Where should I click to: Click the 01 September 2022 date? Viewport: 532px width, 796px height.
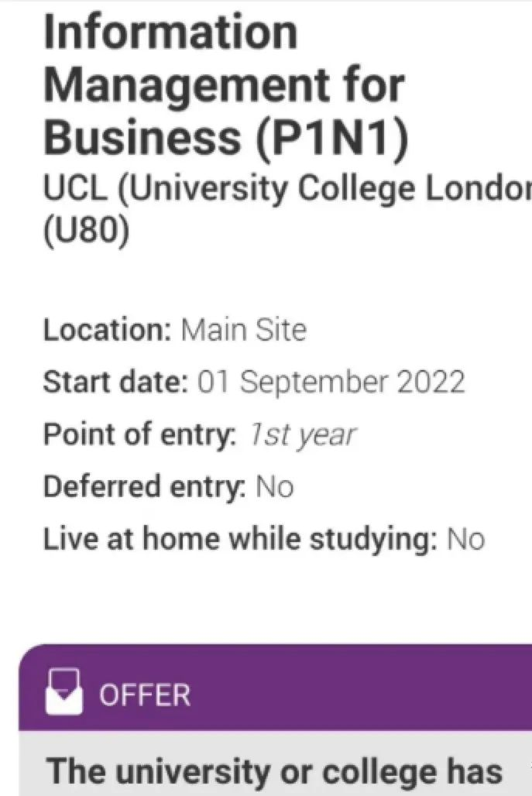(x=331, y=382)
